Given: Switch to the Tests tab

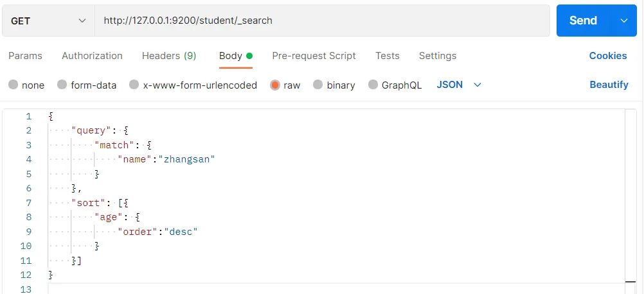Looking at the screenshot, I should tap(388, 56).
